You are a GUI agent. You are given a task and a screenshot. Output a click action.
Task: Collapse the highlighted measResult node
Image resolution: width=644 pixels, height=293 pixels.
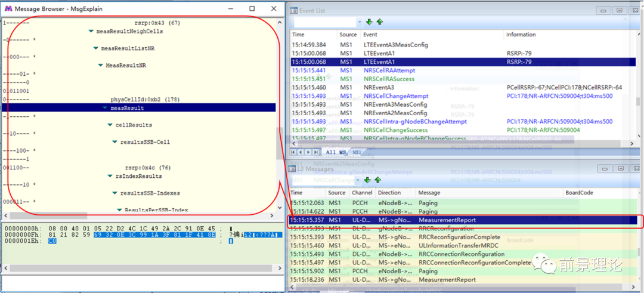106,108
